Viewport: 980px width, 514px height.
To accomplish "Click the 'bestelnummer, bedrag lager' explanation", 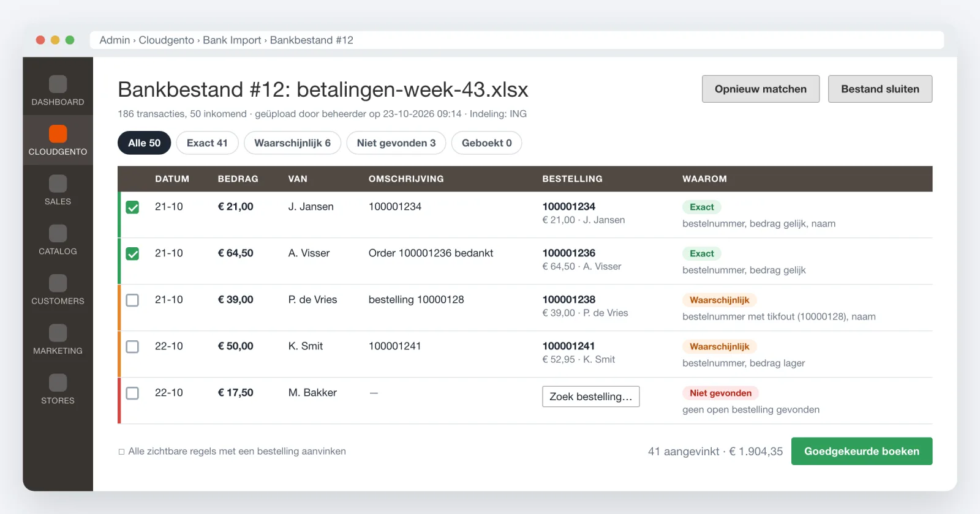I will 744,363.
